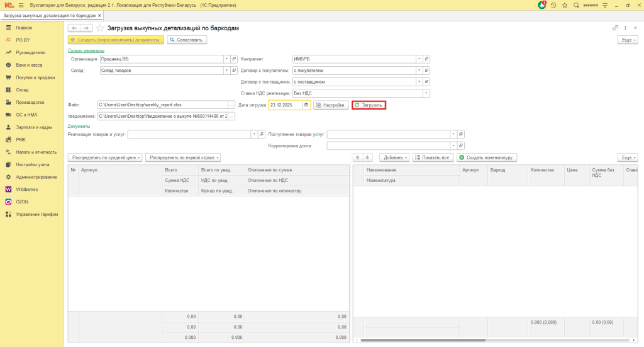Expand the Ставка НДС реализации dropdown
Viewport: 644px width, 347px height.
[426, 93]
